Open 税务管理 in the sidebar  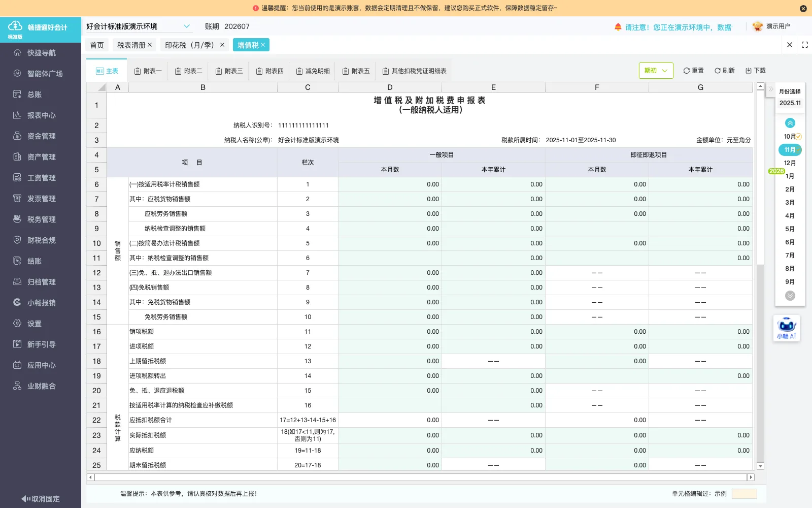pos(41,219)
